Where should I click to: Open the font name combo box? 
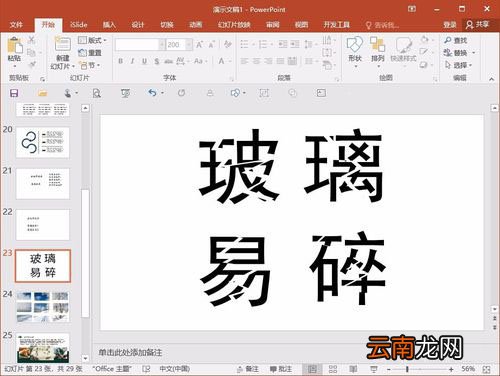point(140,44)
